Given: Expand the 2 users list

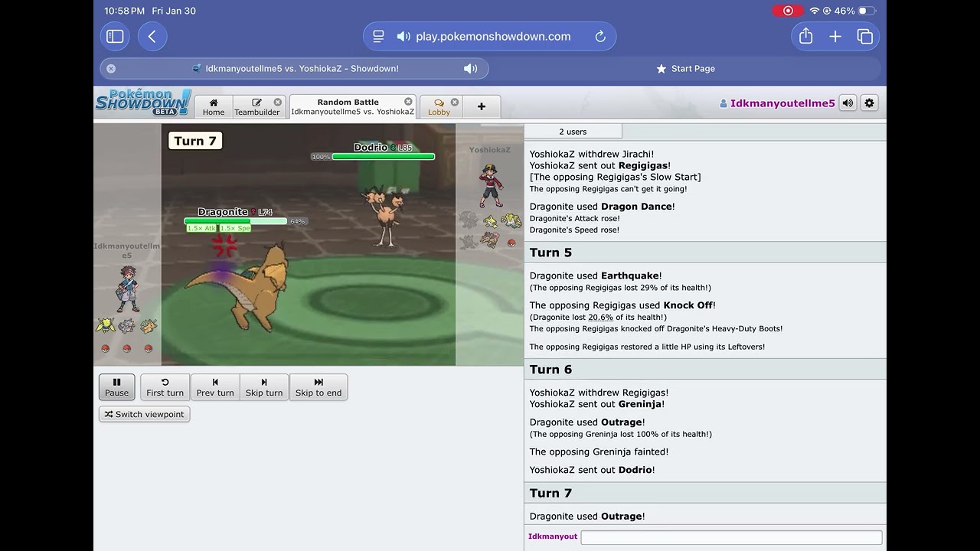Looking at the screenshot, I should coord(573,132).
